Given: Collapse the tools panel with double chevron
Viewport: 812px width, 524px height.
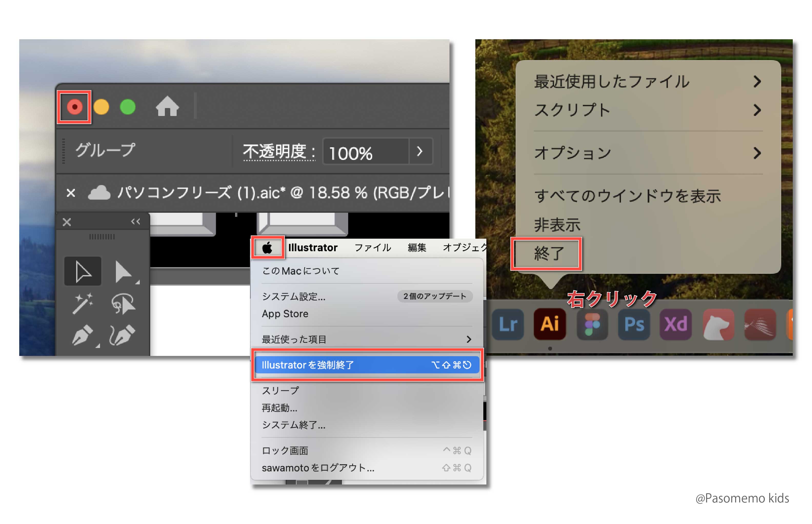Looking at the screenshot, I should click(x=136, y=221).
